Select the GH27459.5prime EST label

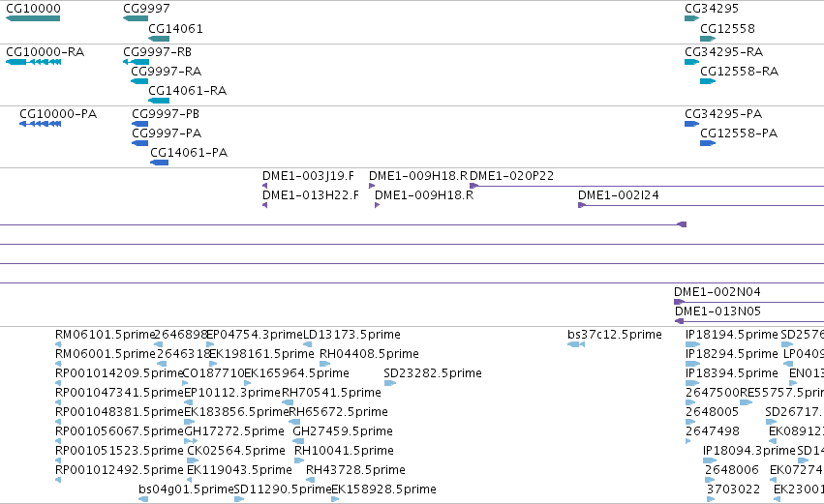(343, 431)
